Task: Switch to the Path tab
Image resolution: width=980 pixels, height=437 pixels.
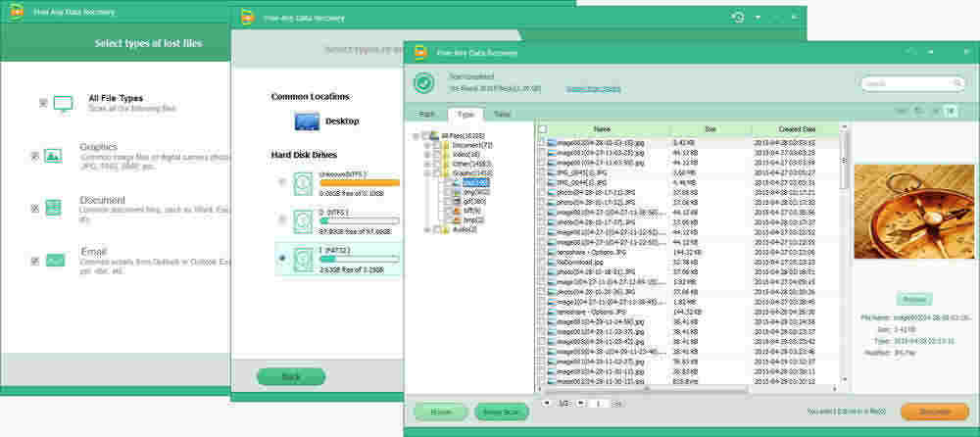Action: [426, 115]
